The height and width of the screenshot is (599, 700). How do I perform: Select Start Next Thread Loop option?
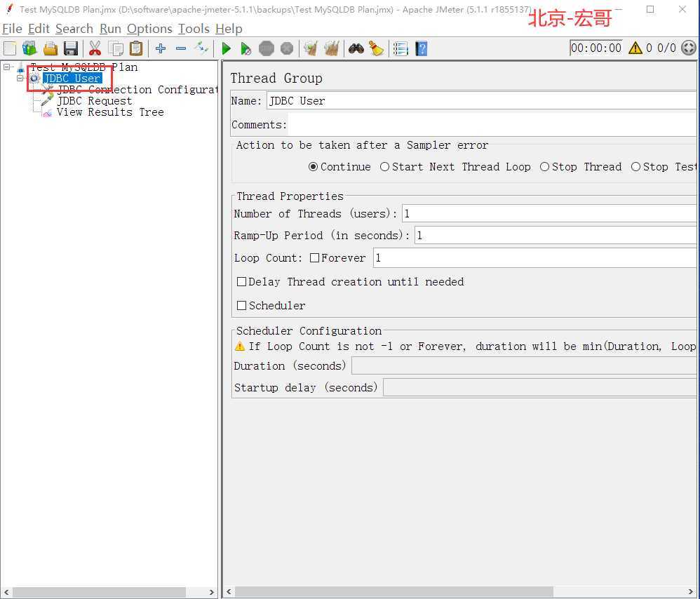tap(384, 167)
